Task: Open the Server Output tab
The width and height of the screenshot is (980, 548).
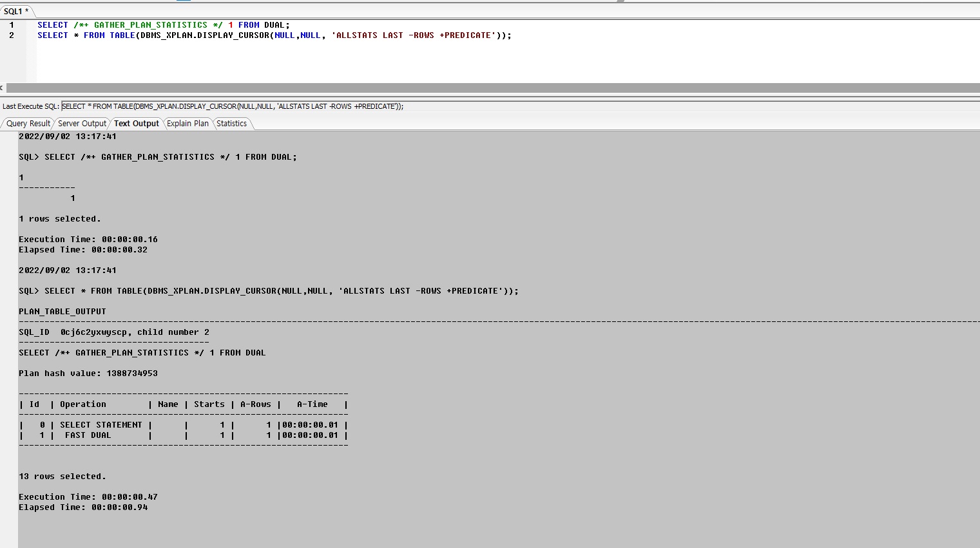Action: 82,124
